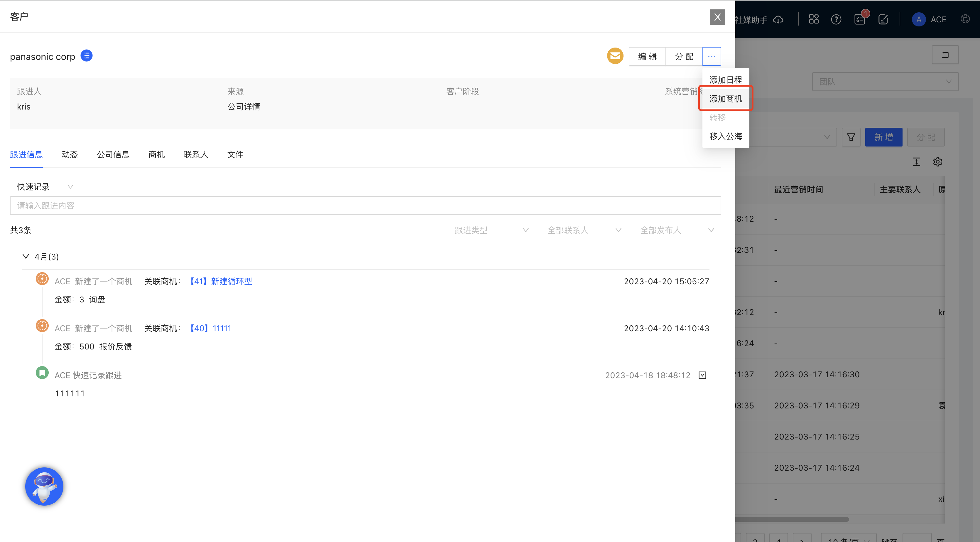
Task: Collapse the 4月(3) group
Action: coord(26,256)
